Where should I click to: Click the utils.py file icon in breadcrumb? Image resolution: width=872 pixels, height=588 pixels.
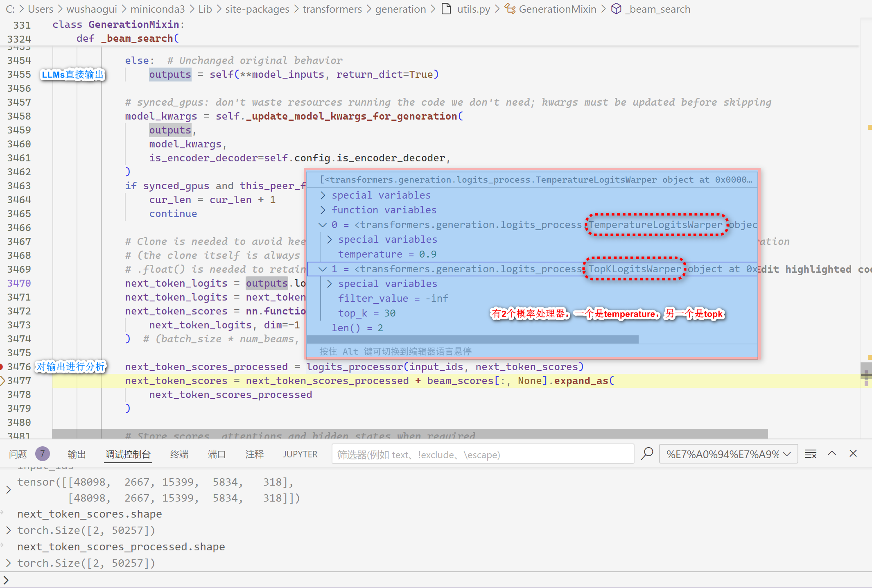click(x=446, y=9)
